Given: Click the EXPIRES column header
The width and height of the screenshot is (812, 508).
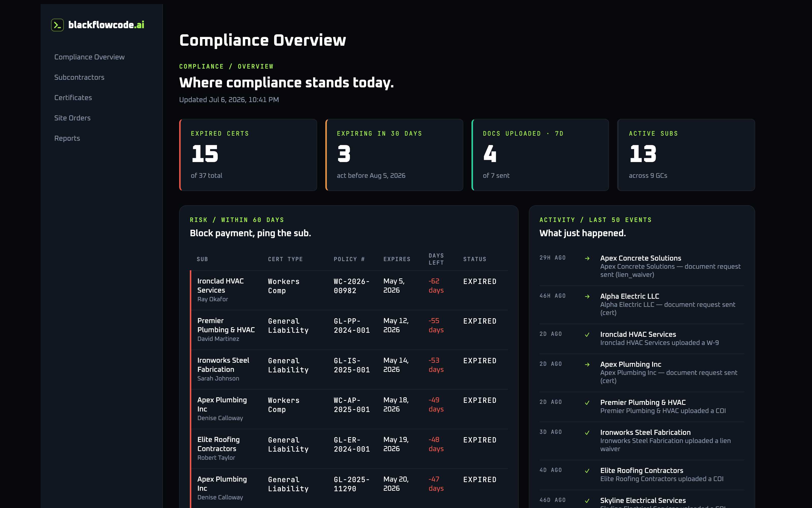Looking at the screenshot, I should tap(397, 259).
